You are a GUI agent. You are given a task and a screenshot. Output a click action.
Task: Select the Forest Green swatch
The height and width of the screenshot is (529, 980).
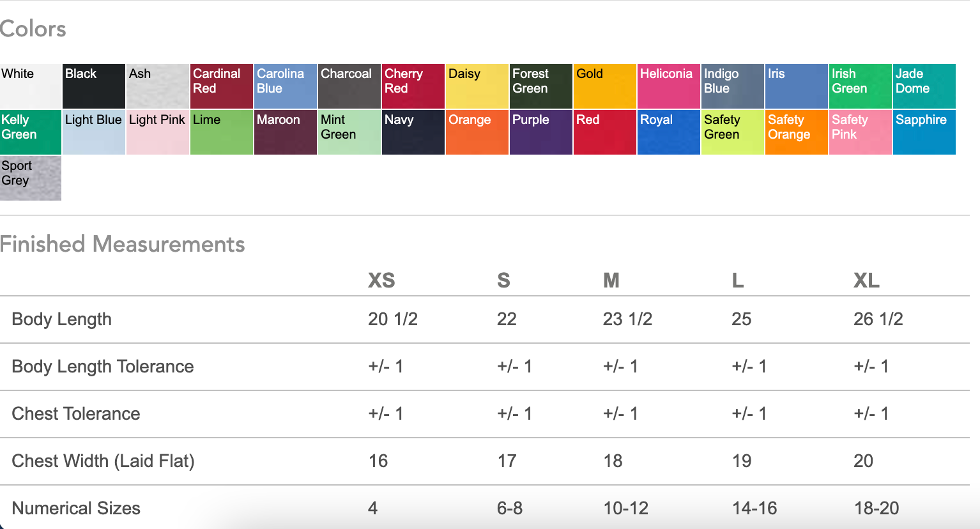point(541,86)
